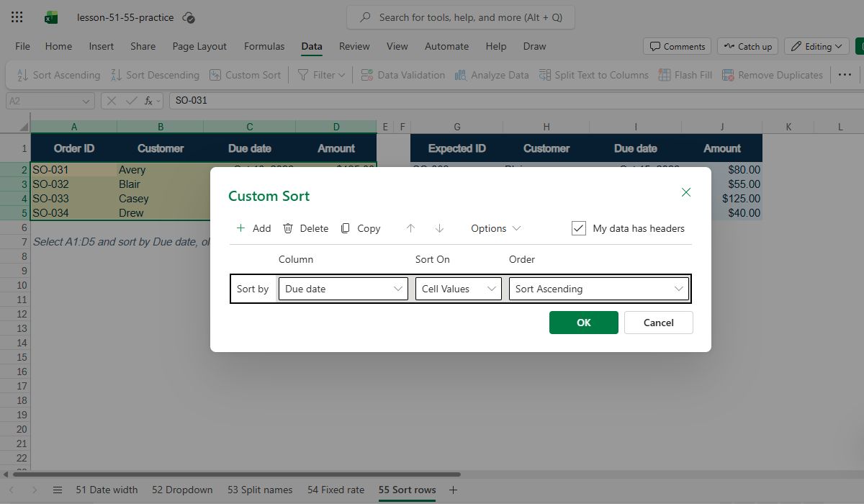
Task: Click Sort Descending in the ribbon
Action: click(x=155, y=75)
